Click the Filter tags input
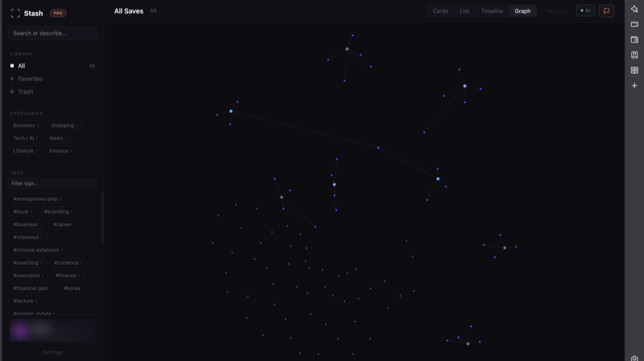 (x=53, y=184)
